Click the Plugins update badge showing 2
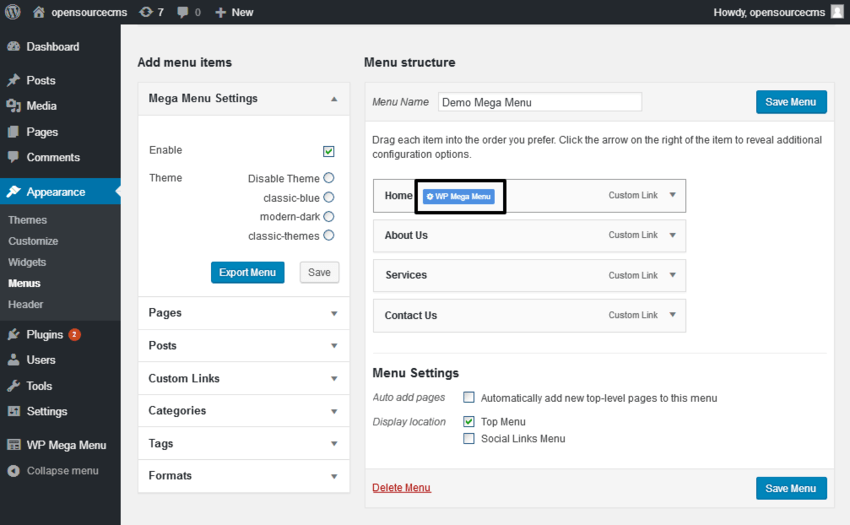The image size is (850, 525). pos(74,335)
